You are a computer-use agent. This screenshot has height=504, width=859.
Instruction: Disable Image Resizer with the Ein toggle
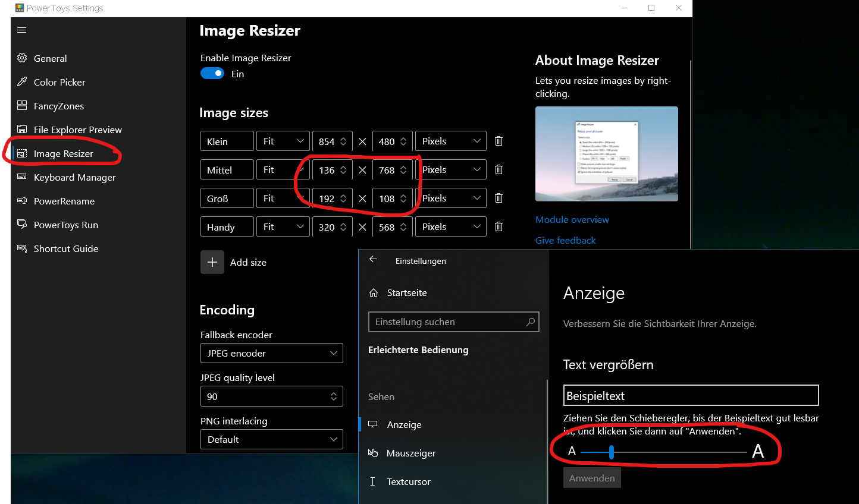pyautogui.click(x=212, y=73)
